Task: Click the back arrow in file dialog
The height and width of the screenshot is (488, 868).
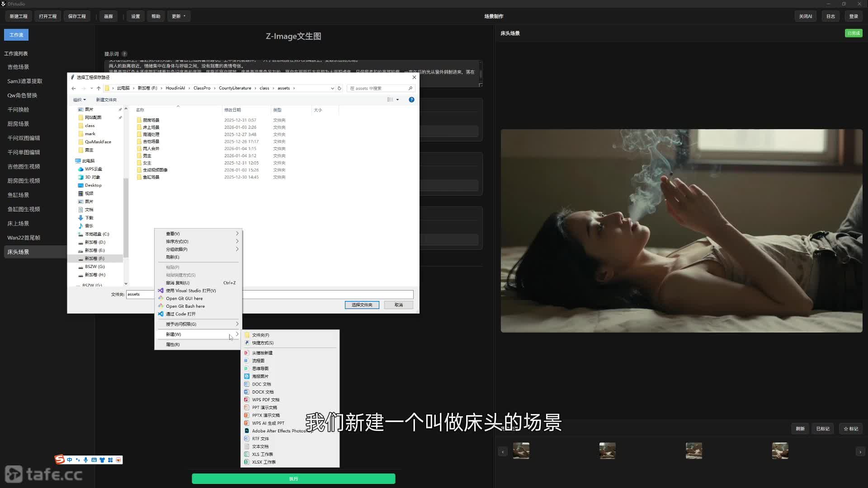Action: coord(74,88)
